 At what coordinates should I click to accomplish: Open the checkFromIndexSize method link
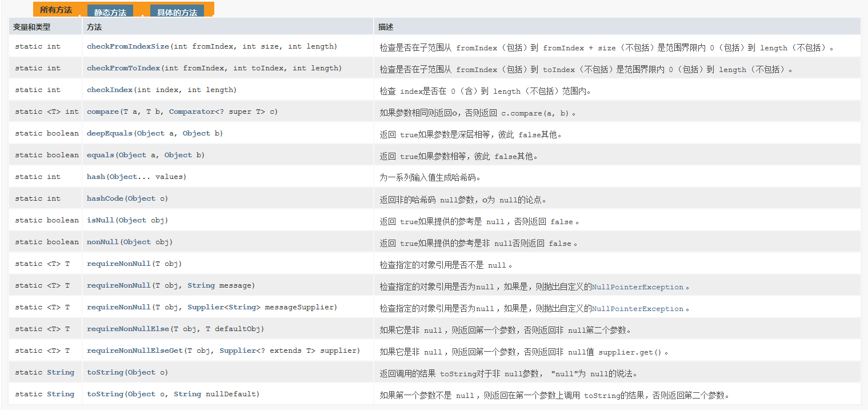pos(128,46)
